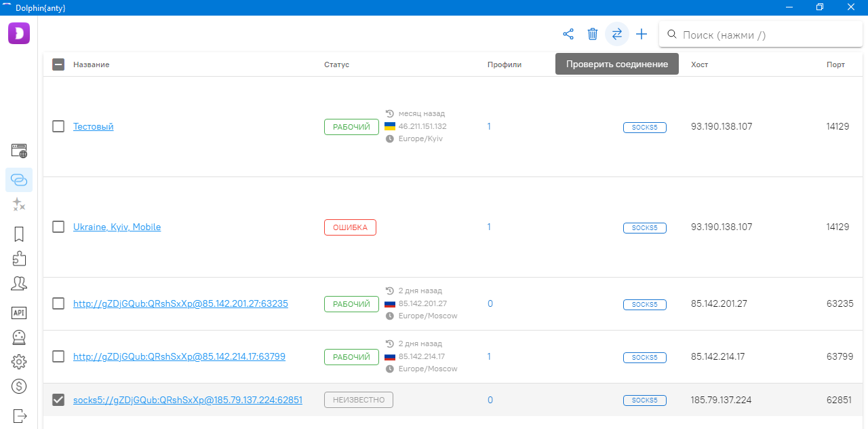Open the users team sidebar icon

19,284
